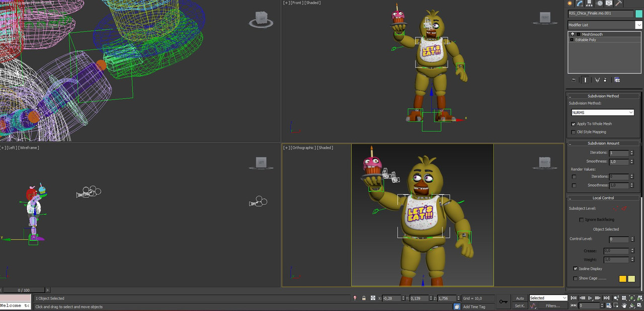Viewport: 644px width, 311px height.
Task: Select the Edge subobject level icon
Action: [624, 208]
